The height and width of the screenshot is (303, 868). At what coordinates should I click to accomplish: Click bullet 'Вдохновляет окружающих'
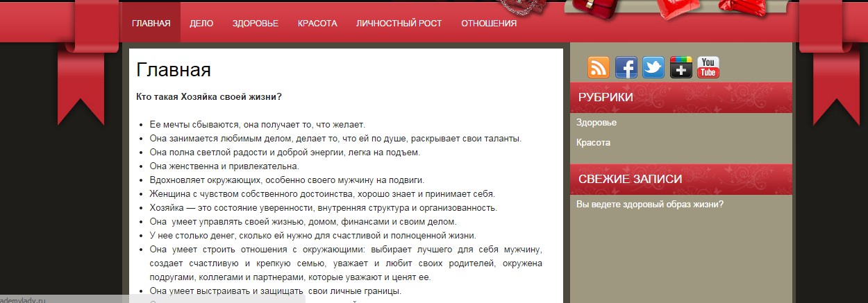coord(287,180)
